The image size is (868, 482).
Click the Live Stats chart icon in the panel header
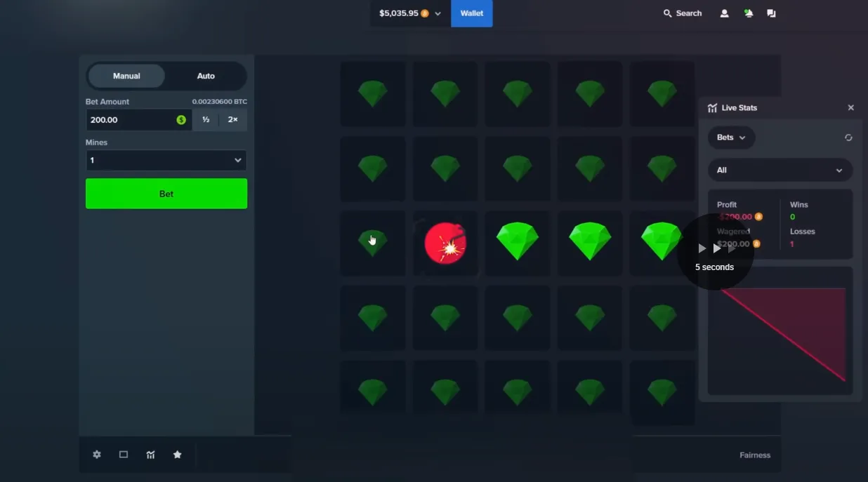(712, 108)
